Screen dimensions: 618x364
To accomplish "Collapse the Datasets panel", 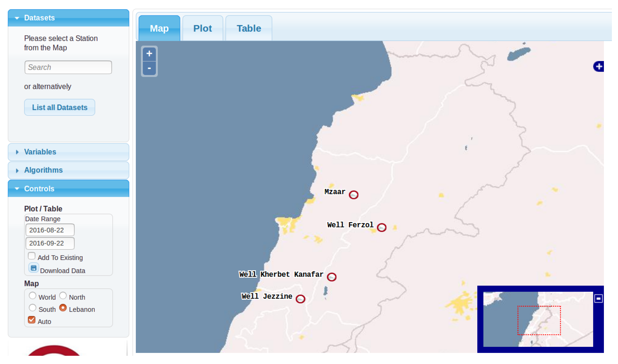I will [39, 18].
